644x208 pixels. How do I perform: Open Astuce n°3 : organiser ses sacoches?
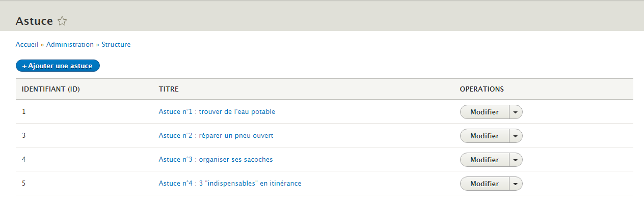click(x=216, y=160)
